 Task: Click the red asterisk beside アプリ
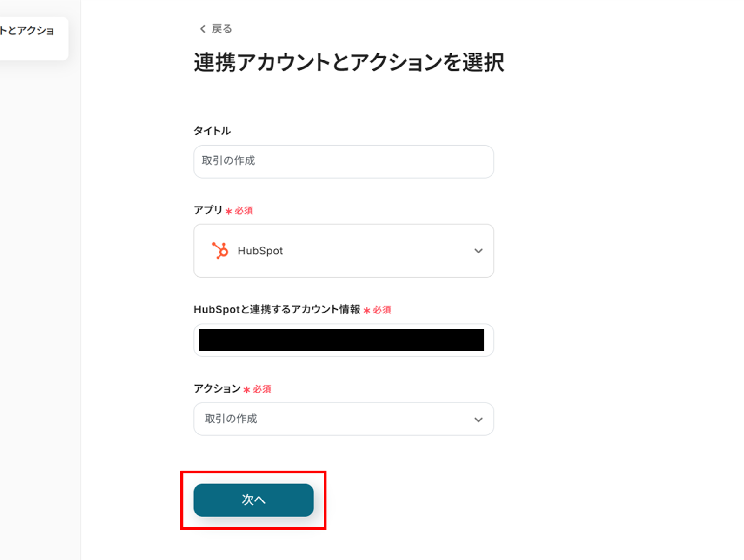[x=229, y=211]
